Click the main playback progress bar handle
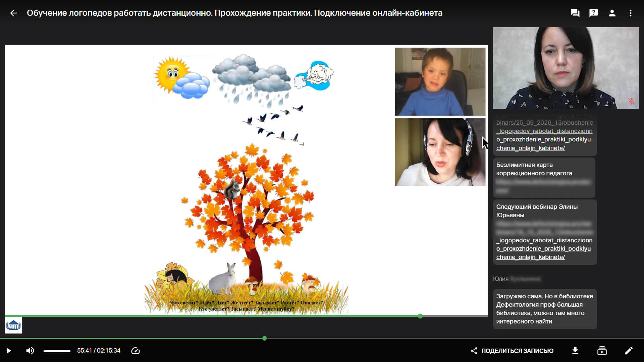 pyautogui.click(x=265, y=338)
